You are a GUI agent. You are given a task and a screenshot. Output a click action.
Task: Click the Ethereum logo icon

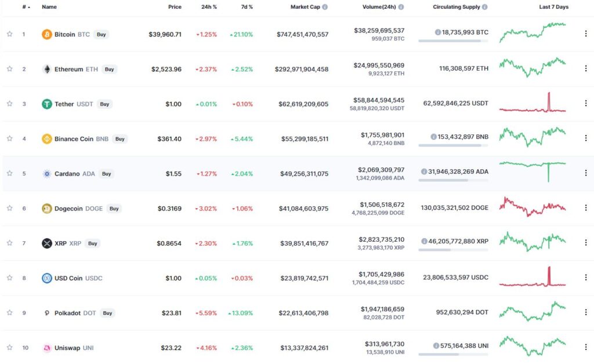(46, 69)
